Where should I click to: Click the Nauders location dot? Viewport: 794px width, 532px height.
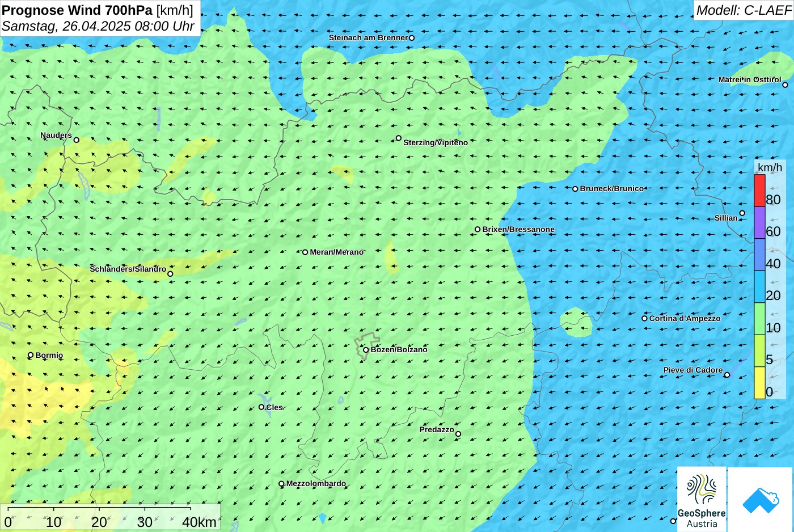pos(77,140)
